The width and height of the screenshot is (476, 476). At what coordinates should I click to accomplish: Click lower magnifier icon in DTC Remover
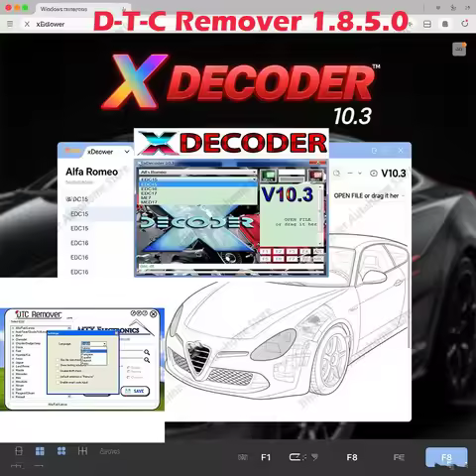(147, 360)
